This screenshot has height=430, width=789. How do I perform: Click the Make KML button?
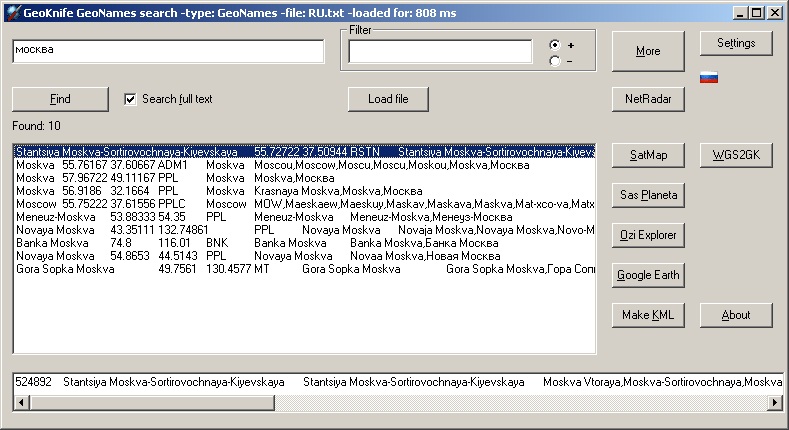click(648, 315)
